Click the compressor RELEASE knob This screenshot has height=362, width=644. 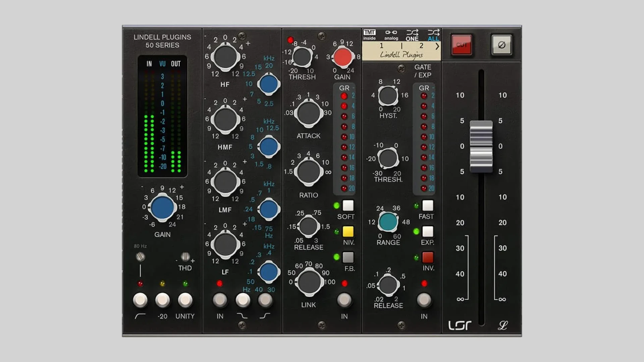pyautogui.click(x=308, y=226)
